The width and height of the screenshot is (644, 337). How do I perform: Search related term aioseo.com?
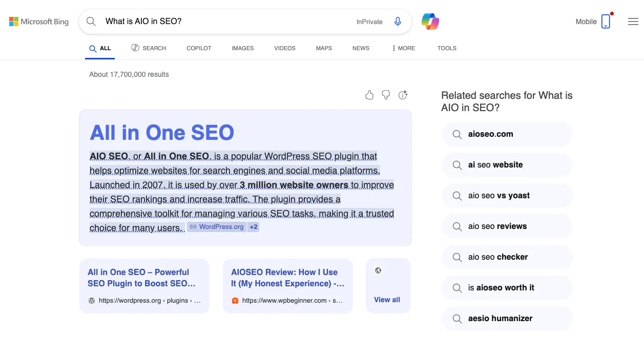507,134
